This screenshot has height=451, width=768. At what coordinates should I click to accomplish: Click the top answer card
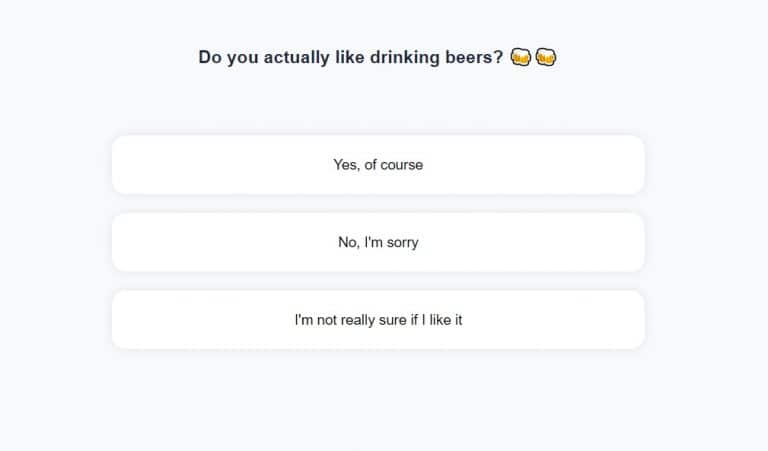378,165
